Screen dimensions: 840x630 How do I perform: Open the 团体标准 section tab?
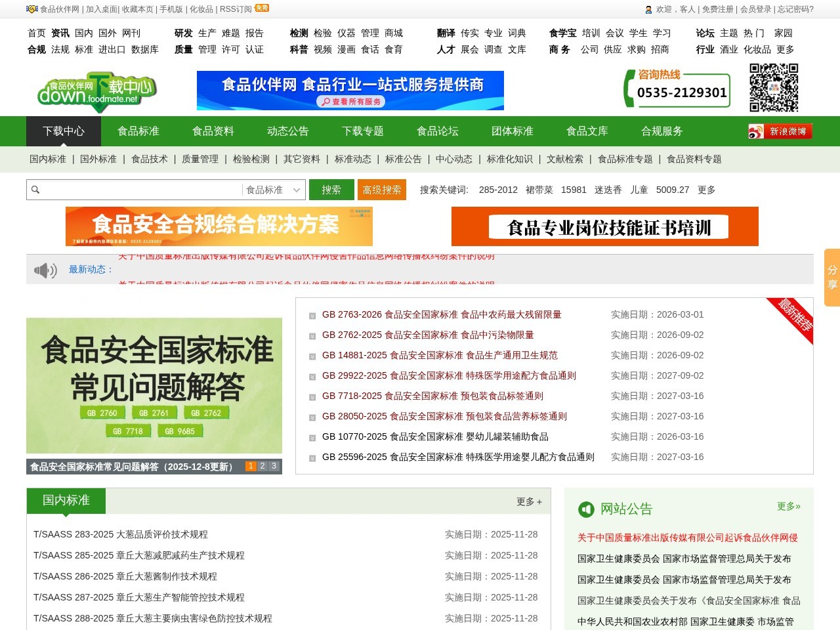[512, 131]
